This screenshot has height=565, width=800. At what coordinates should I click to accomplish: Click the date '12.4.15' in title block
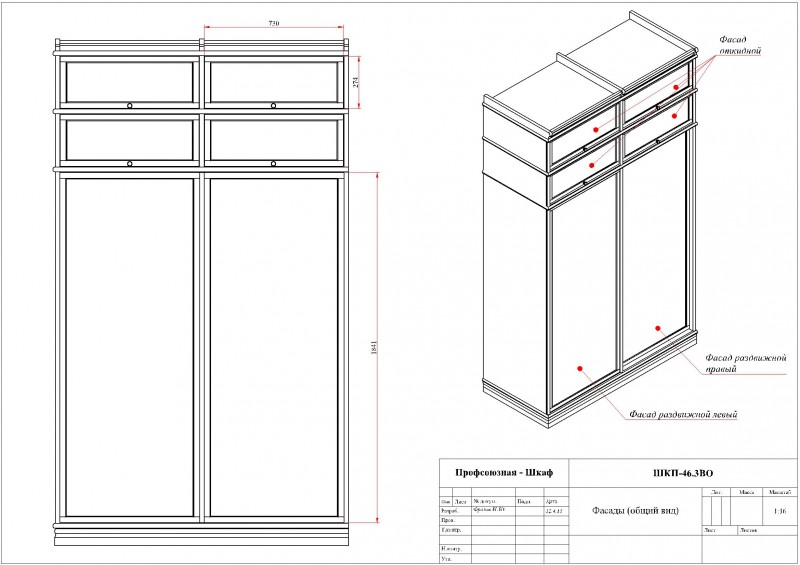pos(554,510)
